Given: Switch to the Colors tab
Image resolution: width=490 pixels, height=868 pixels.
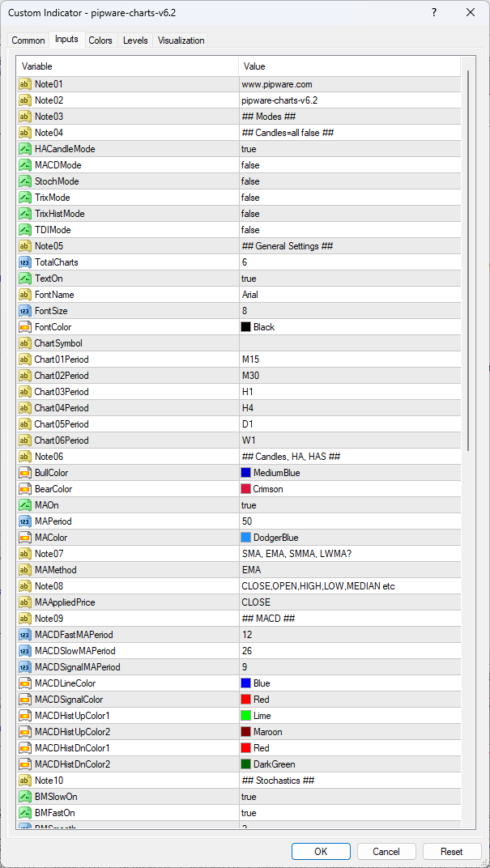Looking at the screenshot, I should (100, 40).
